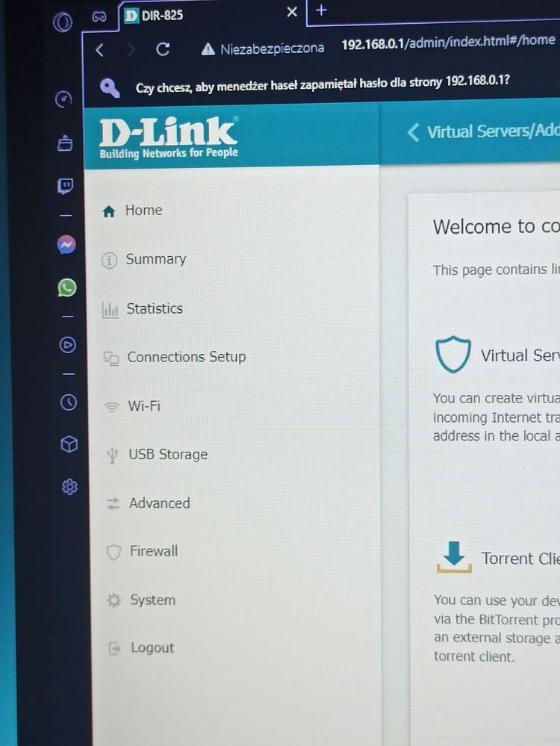Open Messenger in the Opera sidebar
The image size is (560, 746).
click(x=66, y=245)
